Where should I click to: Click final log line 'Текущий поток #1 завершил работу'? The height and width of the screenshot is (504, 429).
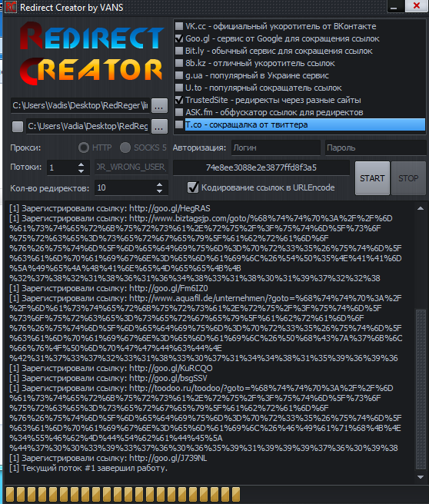(88, 468)
